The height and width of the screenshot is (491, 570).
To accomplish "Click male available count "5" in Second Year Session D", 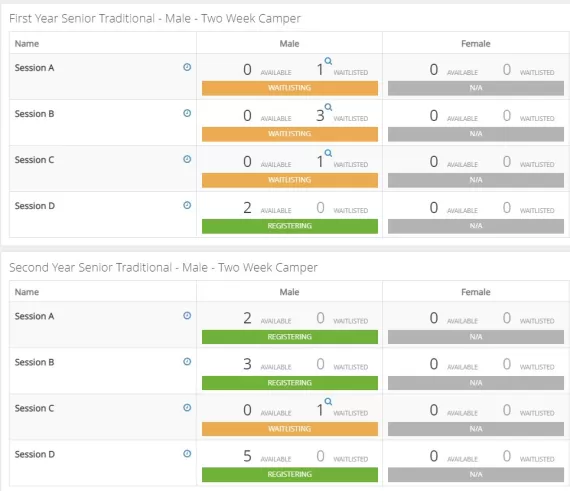I will pos(247,456).
